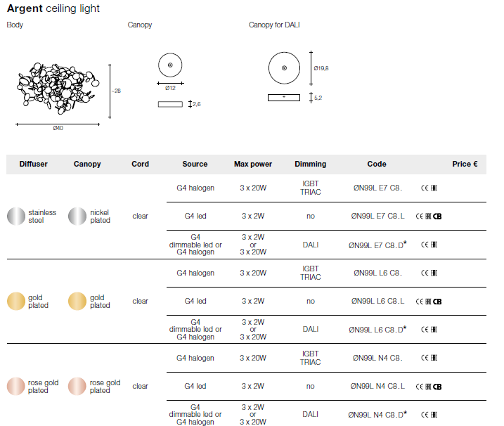Click the code ØN99L E7 C8.
Viewport: 504px width, 426px height.
(x=377, y=188)
